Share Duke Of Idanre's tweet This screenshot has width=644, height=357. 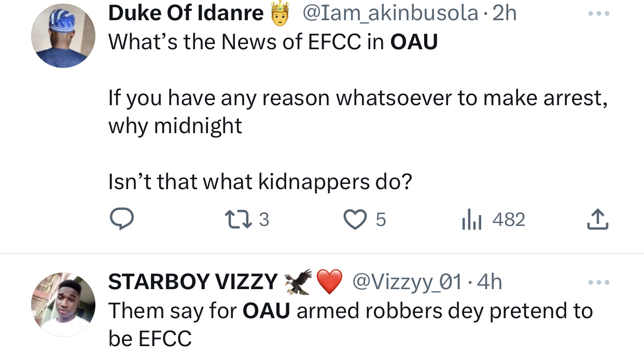pyautogui.click(x=597, y=220)
